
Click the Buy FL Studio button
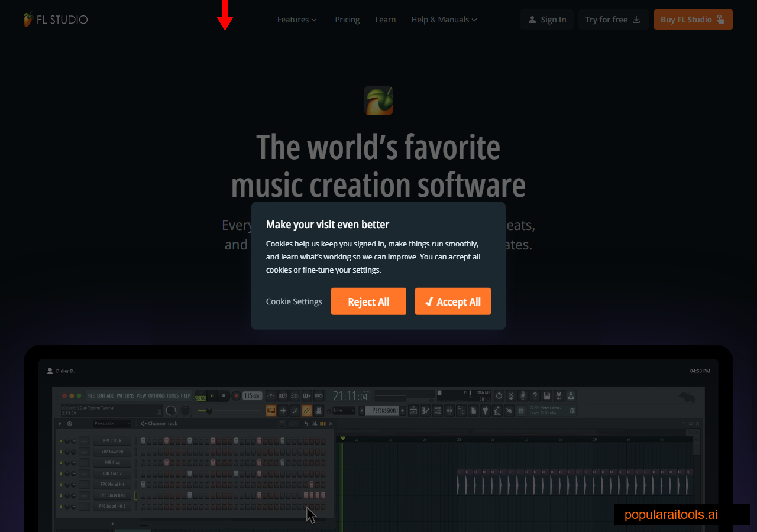(693, 19)
